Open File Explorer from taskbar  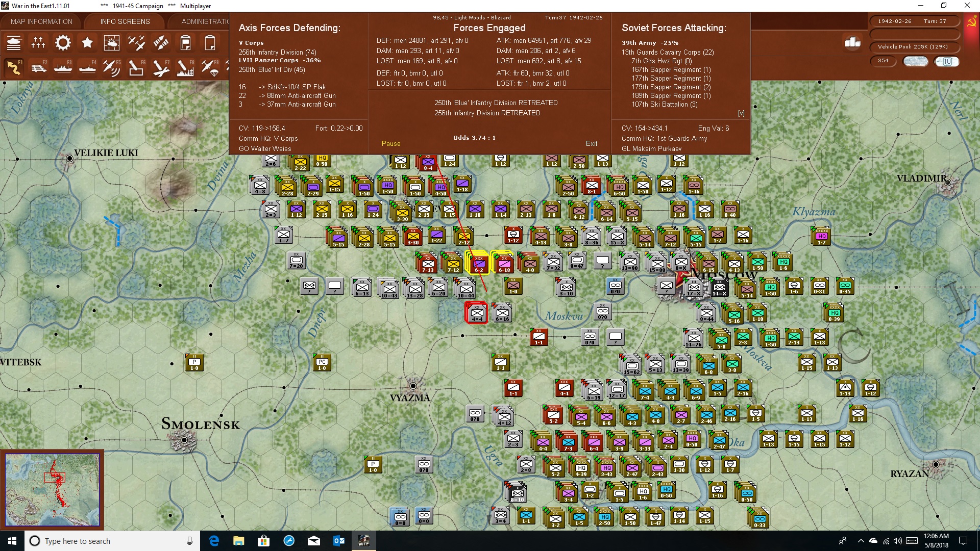(x=238, y=541)
